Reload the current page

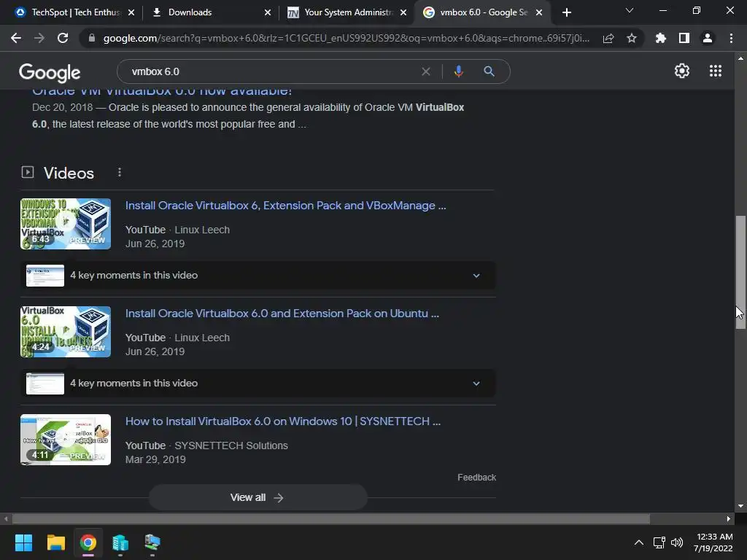(x=63, y=38)
